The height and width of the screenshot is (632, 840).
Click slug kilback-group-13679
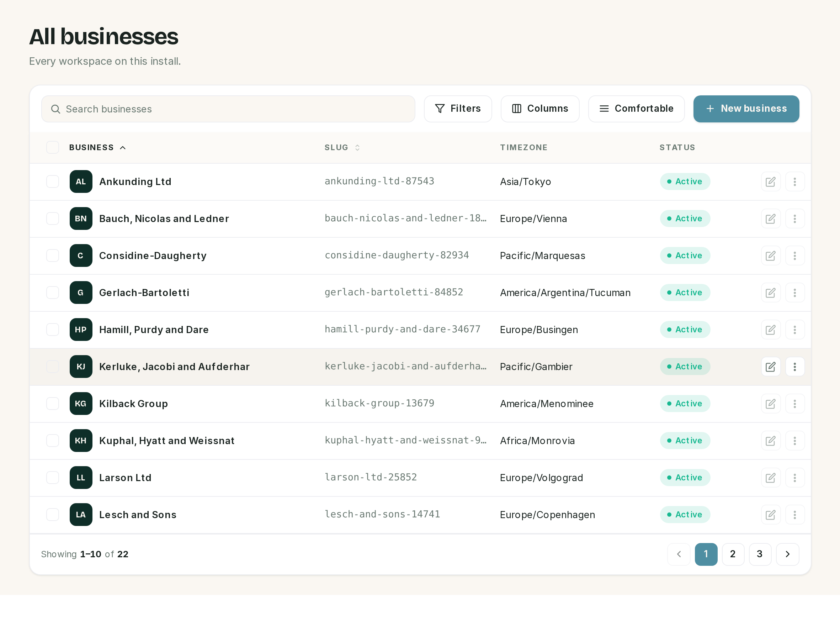379,403
